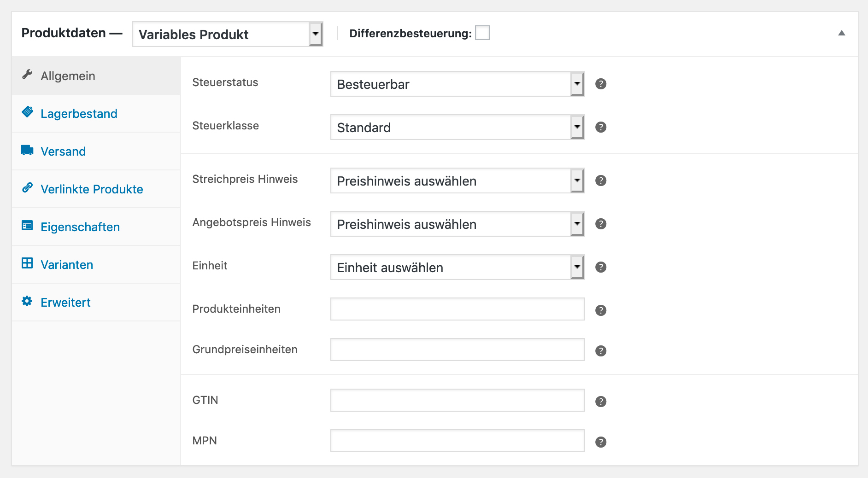Click the Produkteinheiten label
868x478 pixels.
[236, 309]
